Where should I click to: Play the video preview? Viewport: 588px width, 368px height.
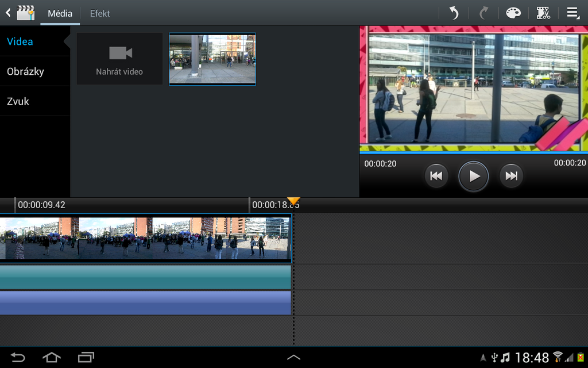pos(473,176)
